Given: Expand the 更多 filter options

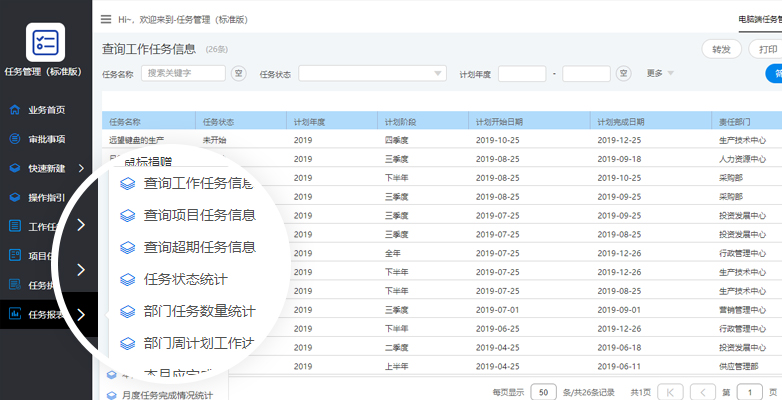Looking at the screenshot, I should click(x=660, y=73).
